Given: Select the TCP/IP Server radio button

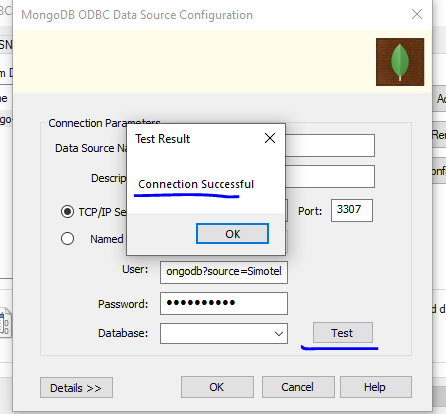Looking at the screenshot, I should click(x=67, y=212).
